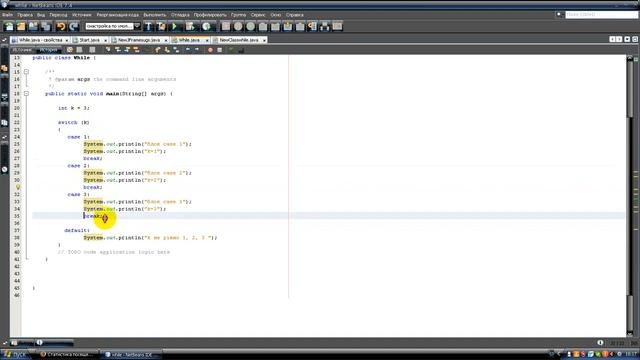Viewport: 640px width, 360px height.
Task: Switch to the While.java - свойства tab
Action: (40, 40)
